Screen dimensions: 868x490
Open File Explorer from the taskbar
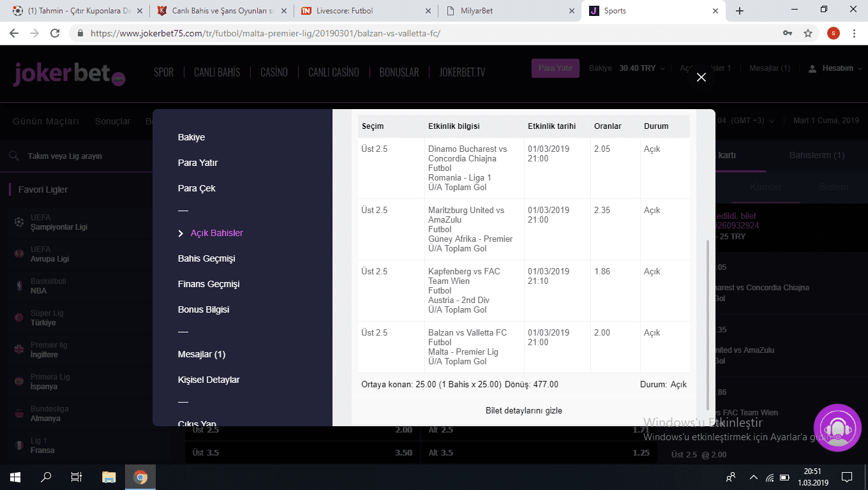click(x=109, y=477)
